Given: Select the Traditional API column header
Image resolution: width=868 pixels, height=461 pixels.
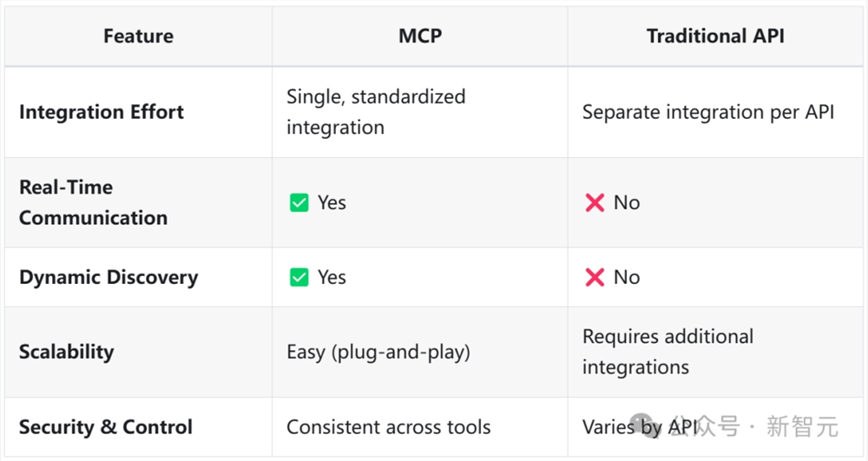Looking at the screenshot, I should pos(715,36).
